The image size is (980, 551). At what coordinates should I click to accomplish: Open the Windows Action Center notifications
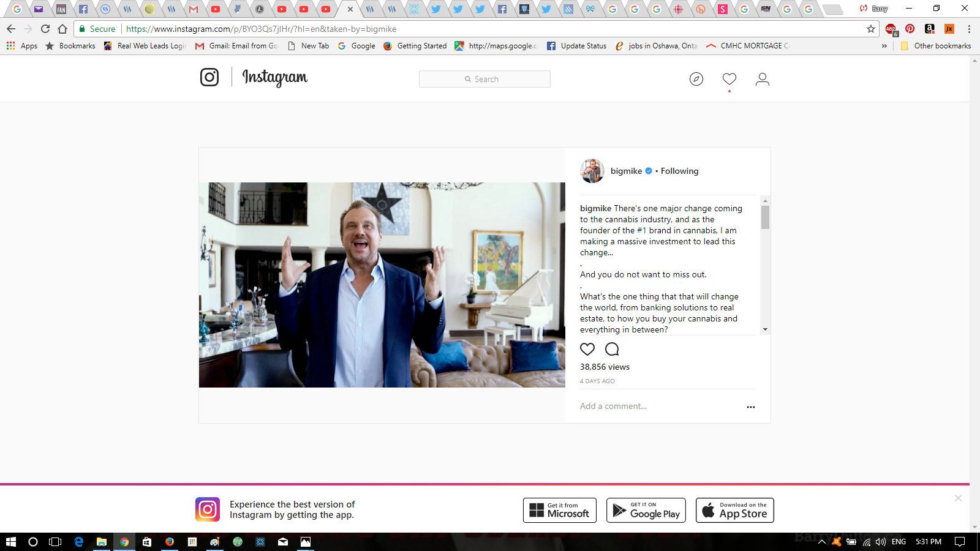pyautogui.click(x=960, y=542)
